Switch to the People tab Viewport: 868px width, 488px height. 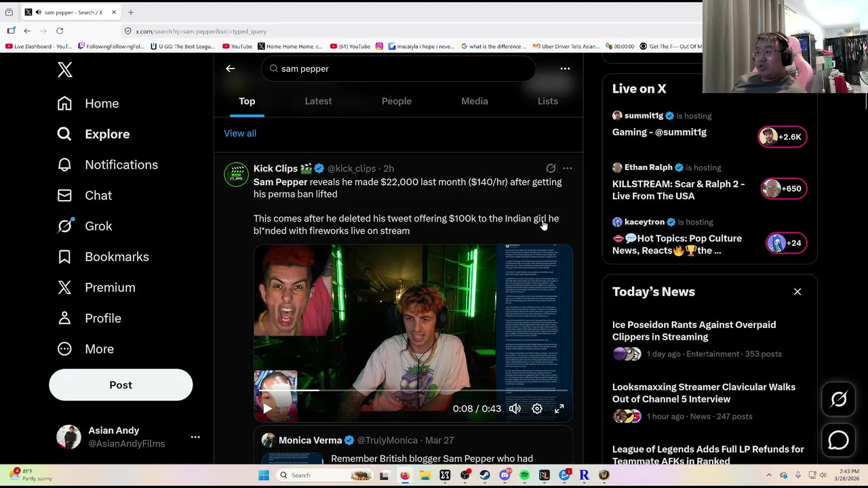click(397, 101)
